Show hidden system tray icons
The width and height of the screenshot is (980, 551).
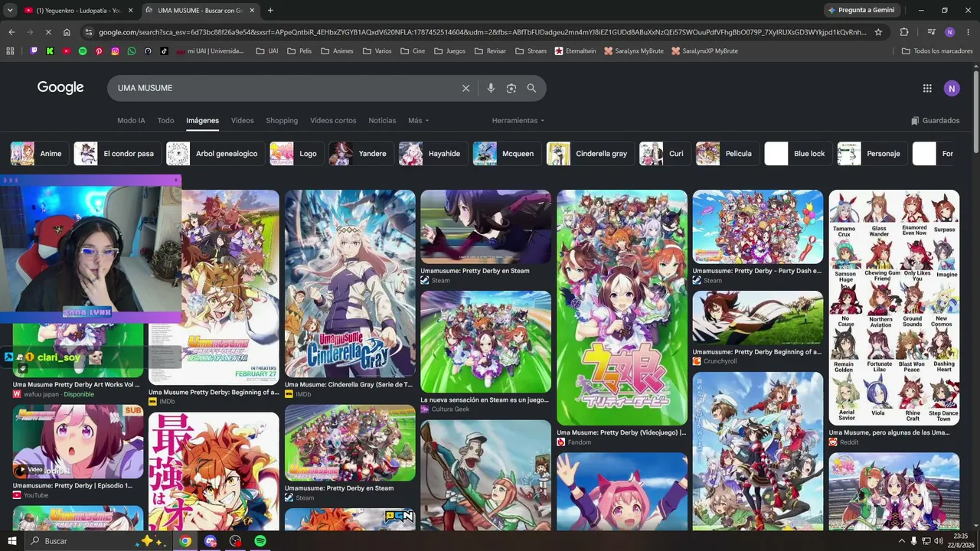tap(901, 541)
